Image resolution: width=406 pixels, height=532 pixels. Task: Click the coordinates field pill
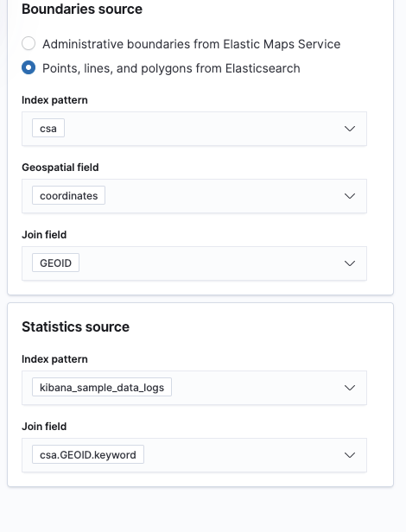(x=68, y=195)
